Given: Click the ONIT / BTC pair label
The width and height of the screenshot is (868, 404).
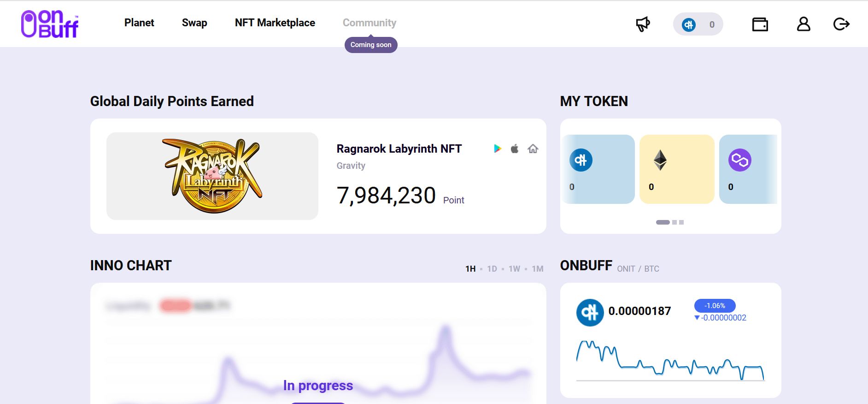Looking at the screenshot, I should tap(638, 269).
